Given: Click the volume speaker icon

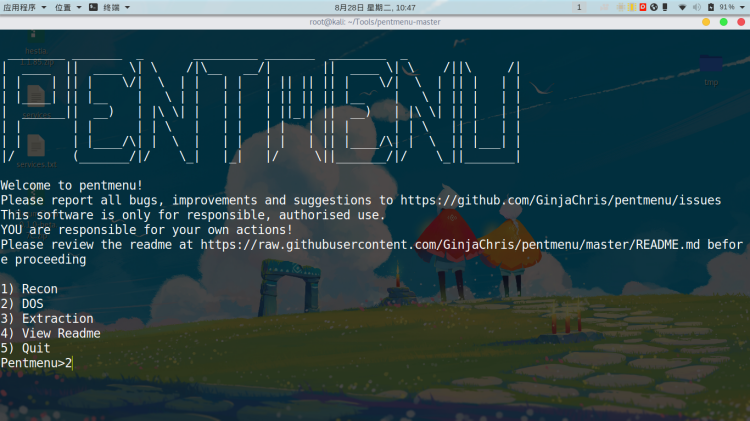Looking at the screenshot, I should (697, 7).
